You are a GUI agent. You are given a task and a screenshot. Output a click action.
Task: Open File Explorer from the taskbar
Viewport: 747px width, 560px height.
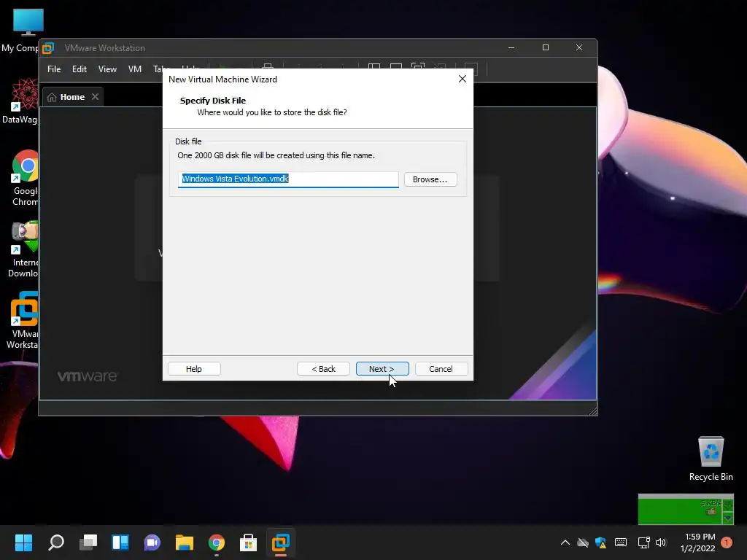(185, 542)
